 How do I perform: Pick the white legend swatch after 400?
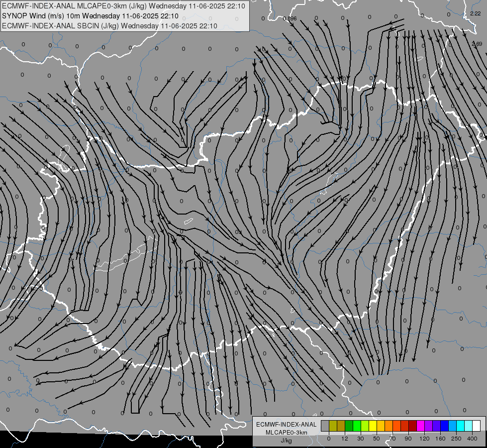[477, 426]
